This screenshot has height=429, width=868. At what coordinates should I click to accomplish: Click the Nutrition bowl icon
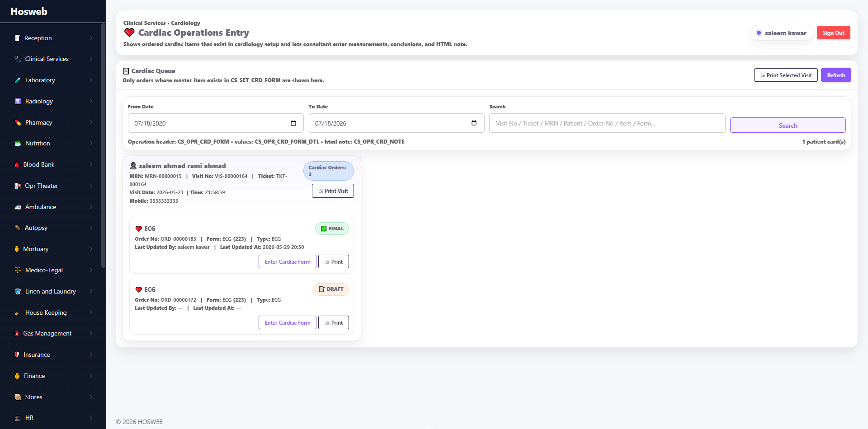[x=18, y=143]
